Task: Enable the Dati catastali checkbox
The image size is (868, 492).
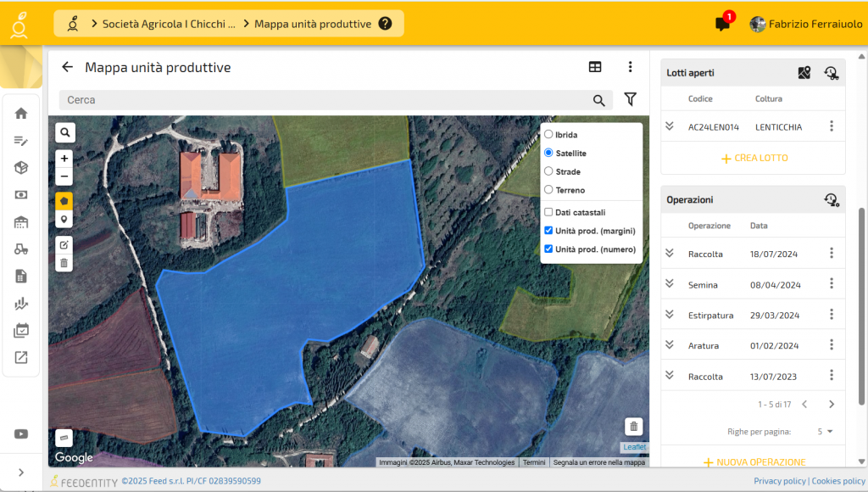Action: point(548,212)
